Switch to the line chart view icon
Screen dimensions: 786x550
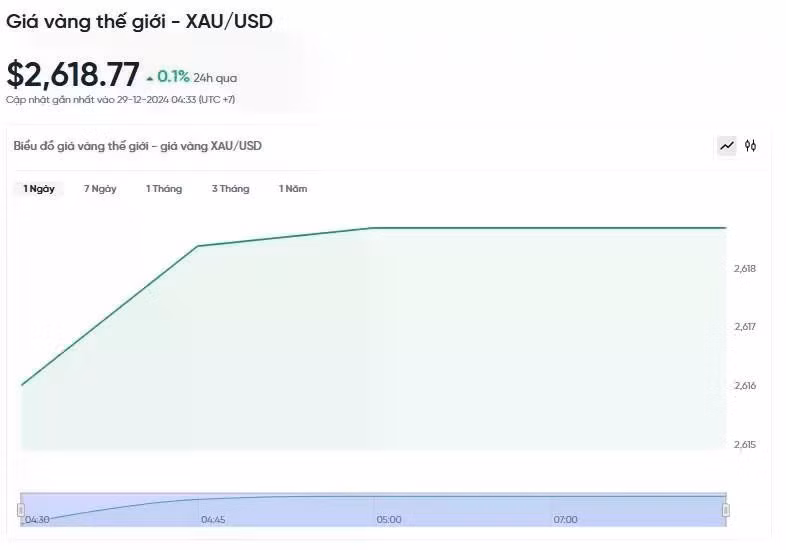coord(727,146)
